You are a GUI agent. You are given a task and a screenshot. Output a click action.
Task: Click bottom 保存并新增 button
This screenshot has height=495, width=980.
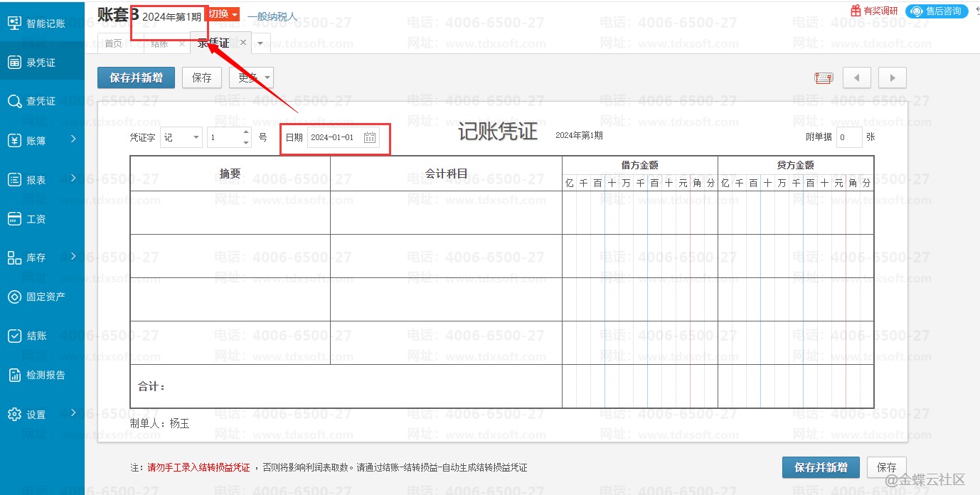pos(821,467)
